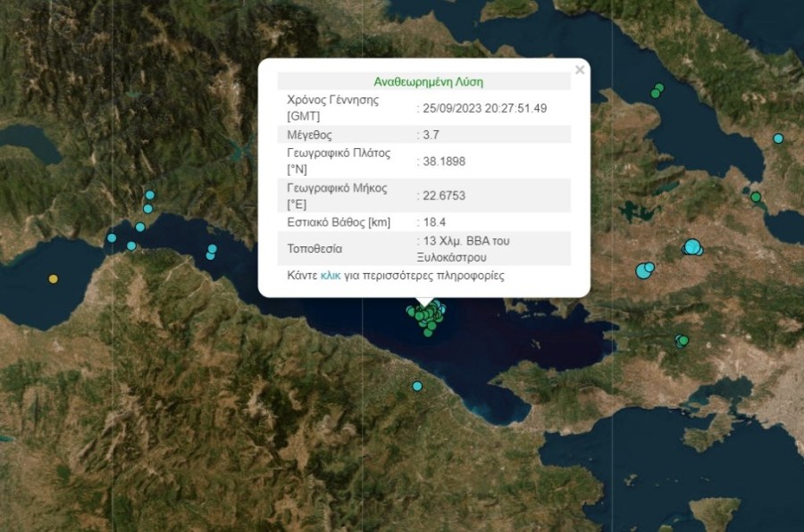
Task: Click the isolated cyan marker on the far right shore
Action: (776, 137)
